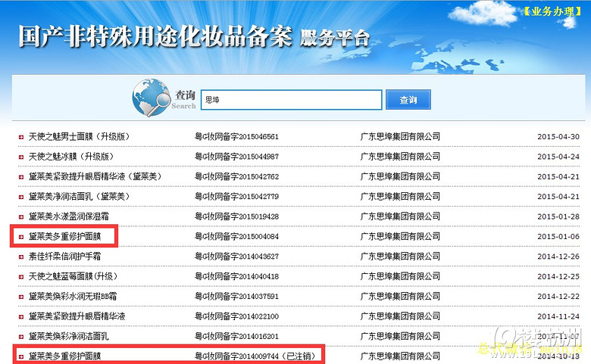The width and height of the screenshot is (591, 364).
Task: Select record number 粤G妆网备字2014016201
Action: (x=236, y=336)
